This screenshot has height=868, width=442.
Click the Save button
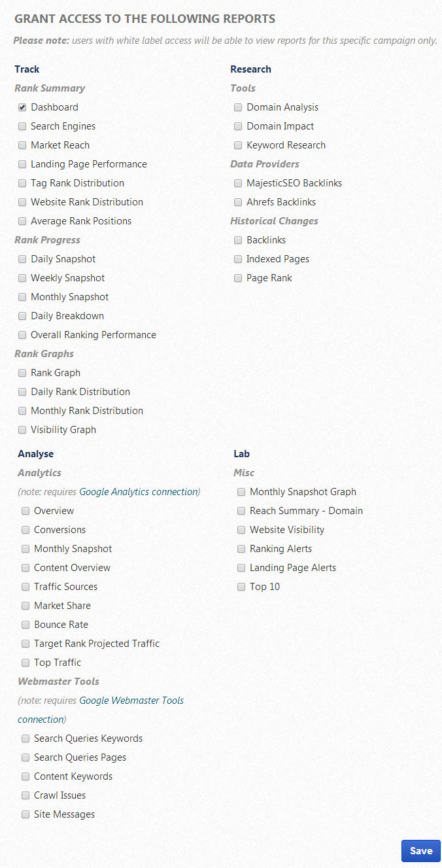420,851
